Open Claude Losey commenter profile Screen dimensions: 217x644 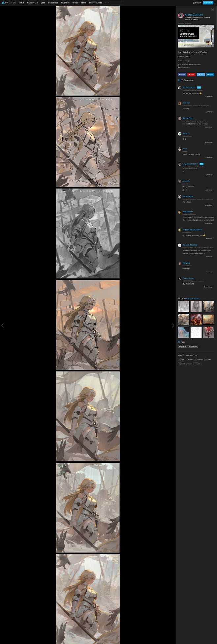coord(188,278)
